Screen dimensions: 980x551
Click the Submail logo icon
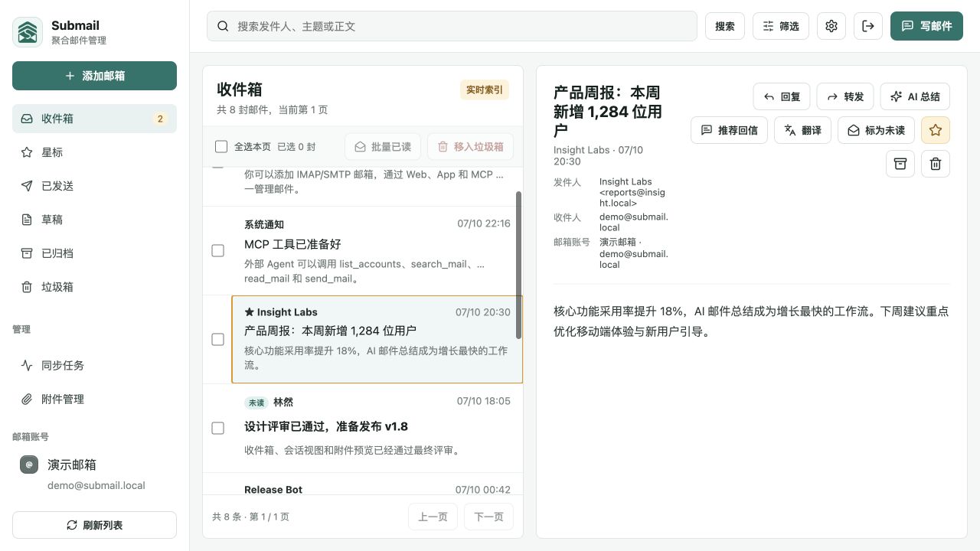(x=28, y=32)
